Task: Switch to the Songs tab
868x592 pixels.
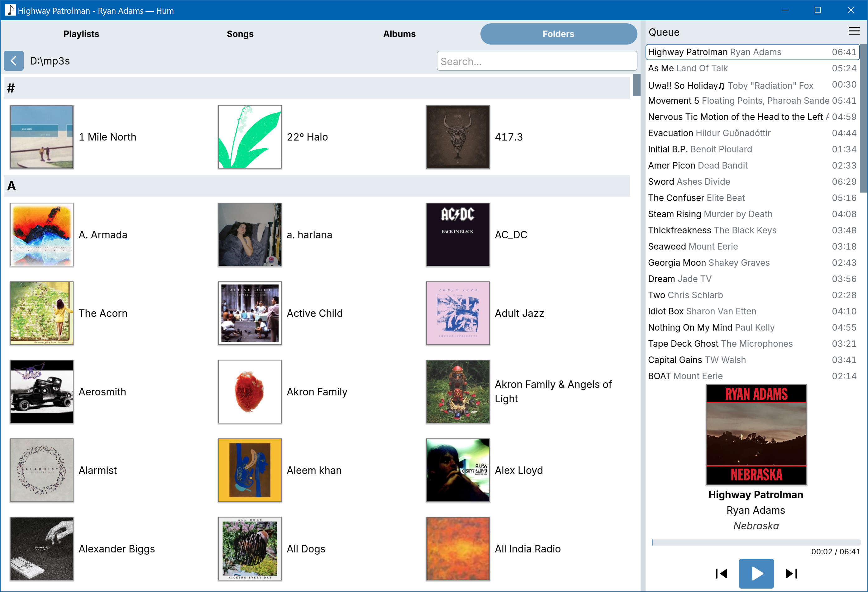Action: (x=240, y=34)
